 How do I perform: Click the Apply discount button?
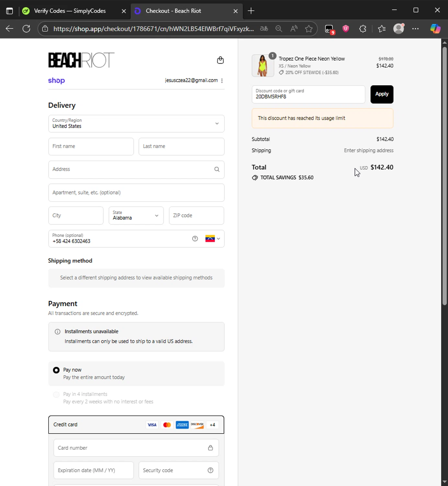tap(382, 94)
